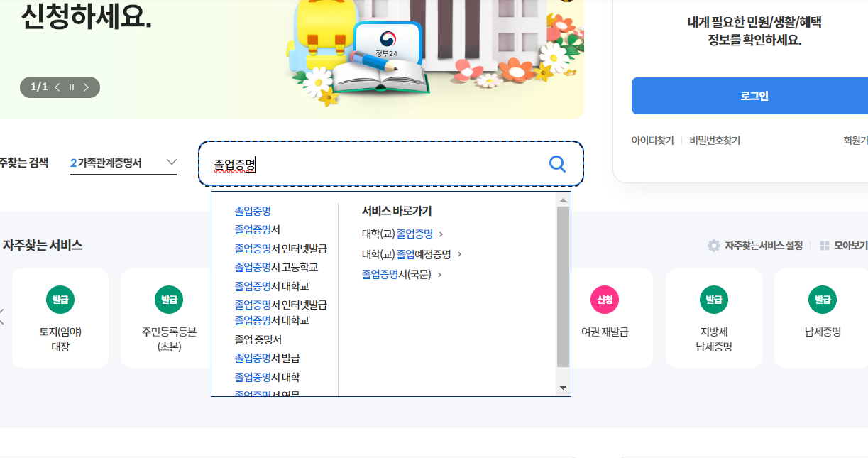Select the 주민등록등본(초본) 발급 service
This screenshot has height=458, width=868.
pos(169,318)
